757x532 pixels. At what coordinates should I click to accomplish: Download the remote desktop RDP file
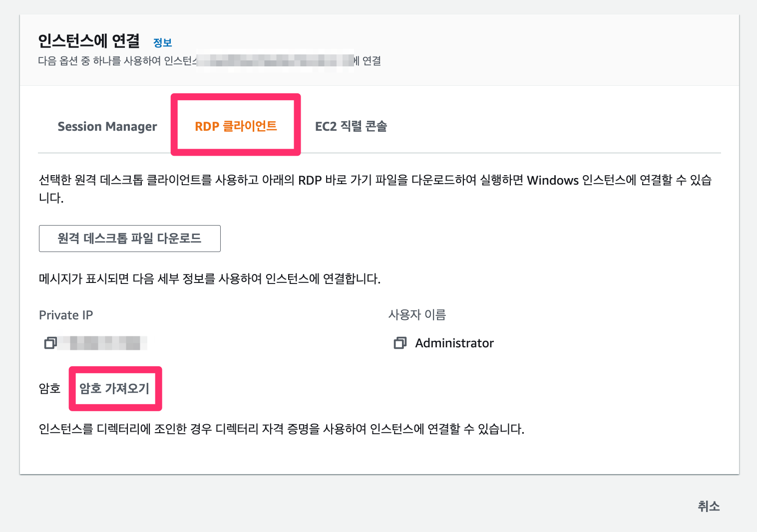(129, 239)
